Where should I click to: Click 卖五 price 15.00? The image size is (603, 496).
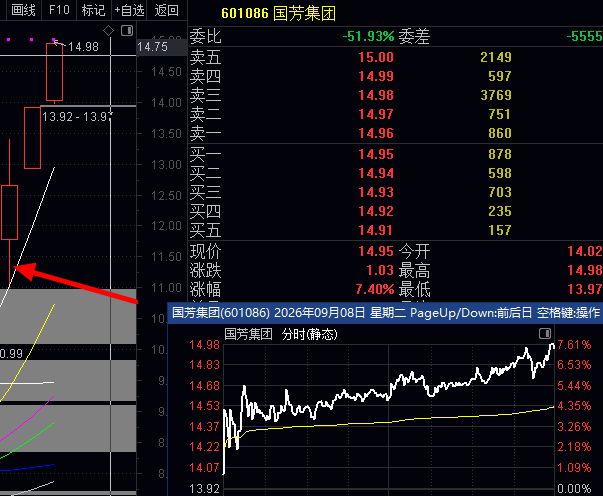[376, 57]
